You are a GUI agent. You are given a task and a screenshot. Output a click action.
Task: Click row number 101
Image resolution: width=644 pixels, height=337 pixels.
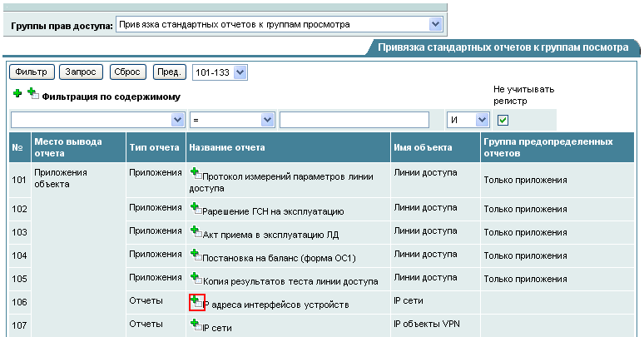click(x=19, y=180)
